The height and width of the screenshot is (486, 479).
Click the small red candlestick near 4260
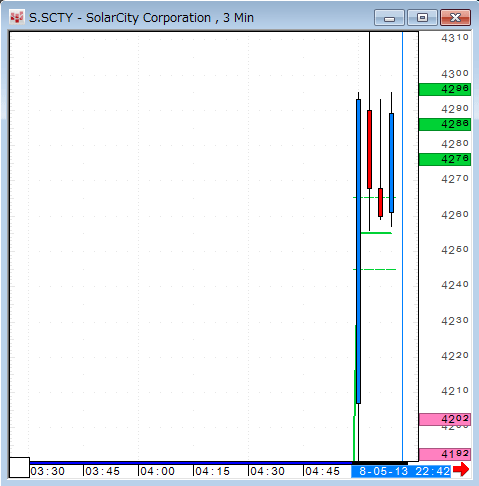(380, 202)
